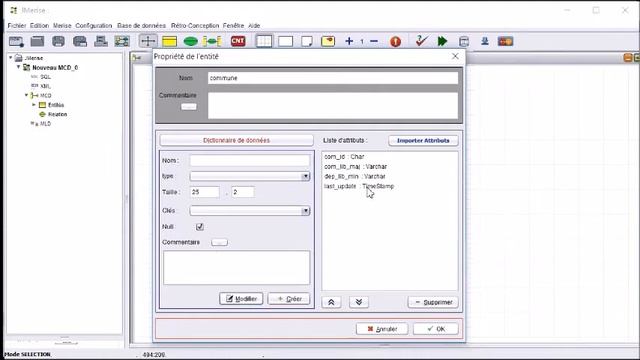Open the Fenêtre menu
This screenshot has width=640, height=360.
pos(233,25)
